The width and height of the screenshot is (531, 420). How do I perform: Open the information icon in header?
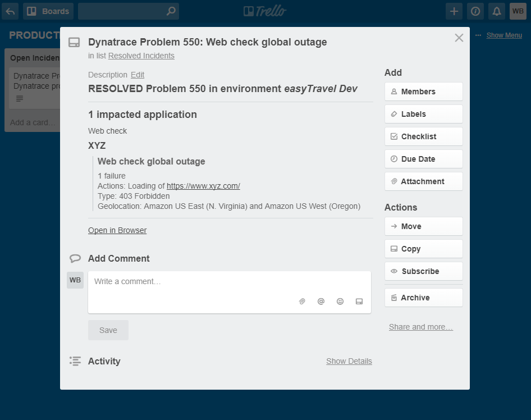(475, 11)
